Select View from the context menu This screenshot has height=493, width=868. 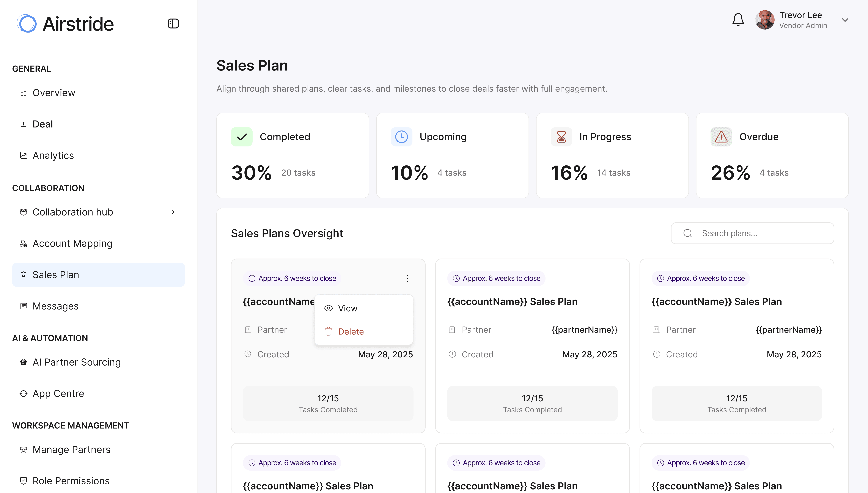[x=347, y=308]
